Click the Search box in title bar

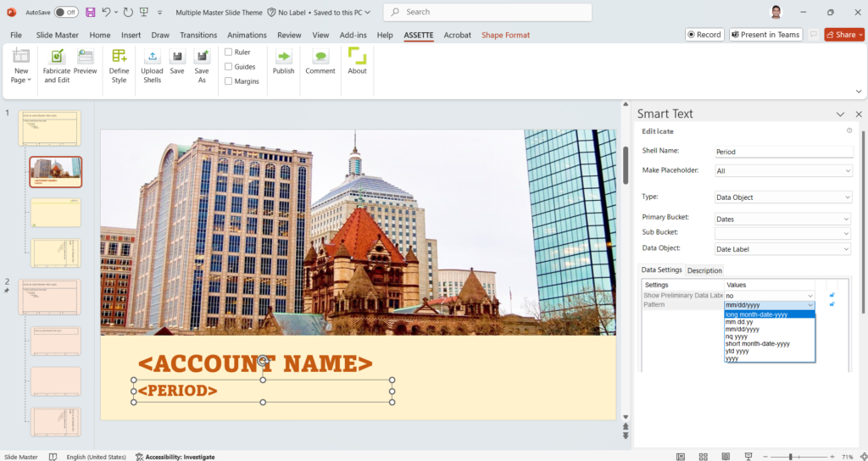point(487,12)
